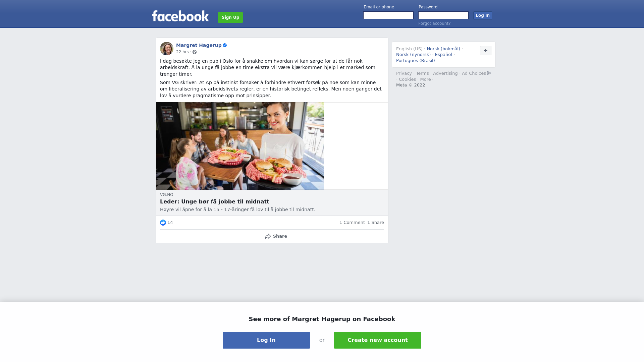Click the Create new account button

tap(378, 340)
